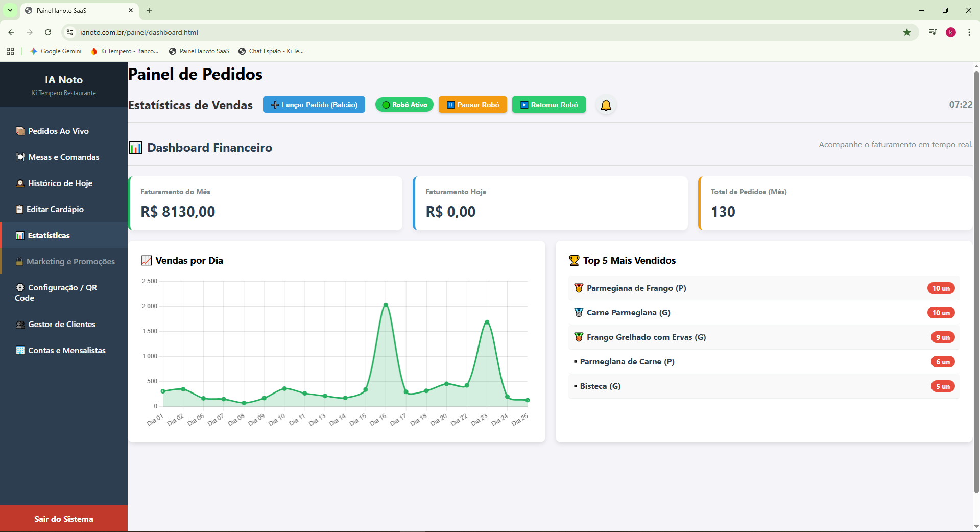The image size is (980, 532).
Task: Pause the robot with Pausar Robô
Action: 473,105
